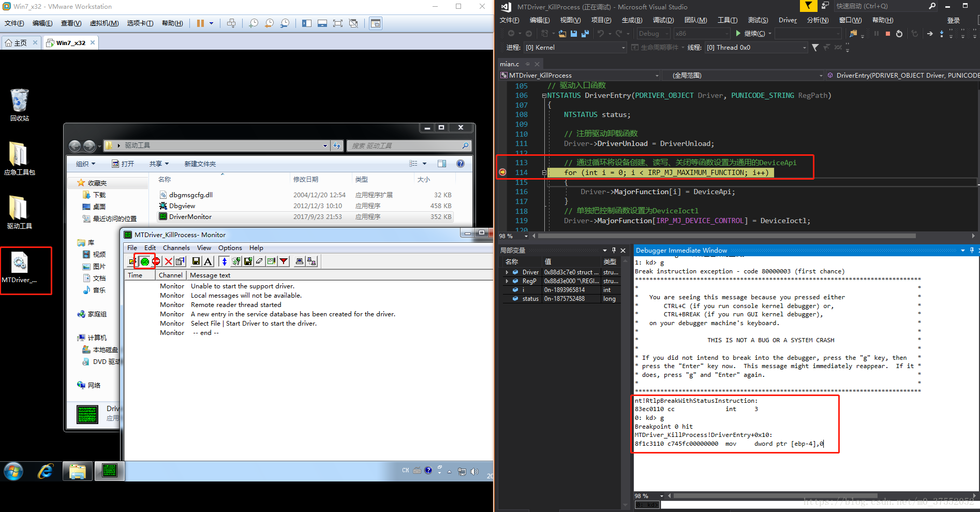
Task: Open Visual Studio Driver menu
Action: pyautogui.click(x=788, y=20)
